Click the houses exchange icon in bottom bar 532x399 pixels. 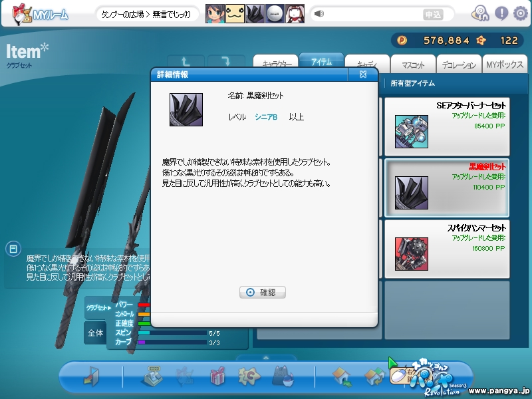[374, 376]
